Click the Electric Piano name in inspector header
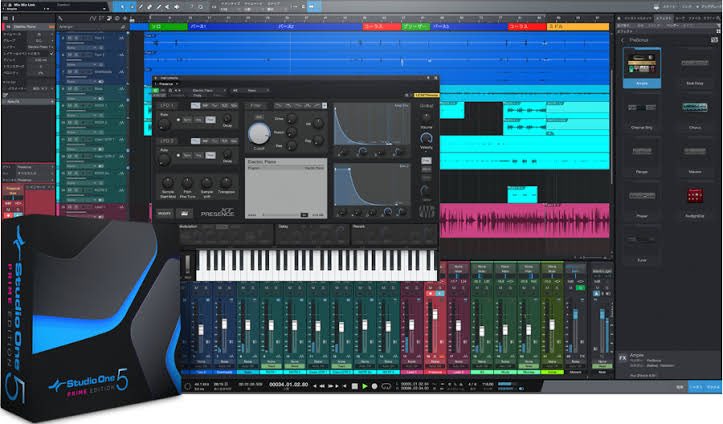This screenshot has width=723, height=424. (24, 27)
